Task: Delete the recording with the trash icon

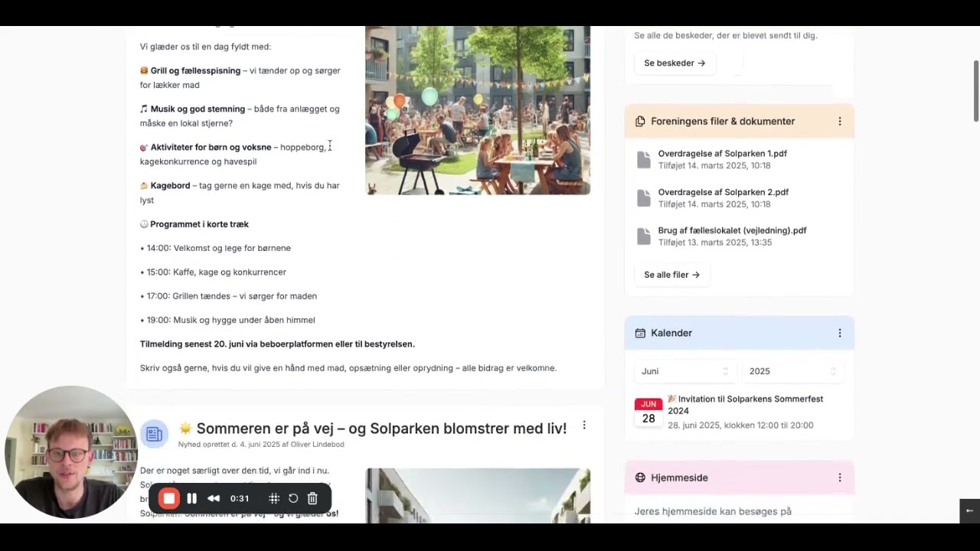Action: point(312,498)
